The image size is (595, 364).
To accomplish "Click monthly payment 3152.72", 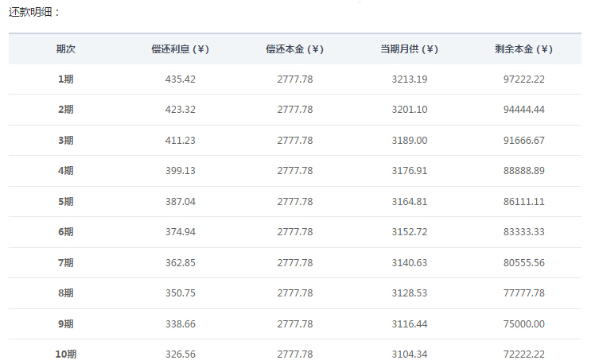I will (x=410, y=231).
